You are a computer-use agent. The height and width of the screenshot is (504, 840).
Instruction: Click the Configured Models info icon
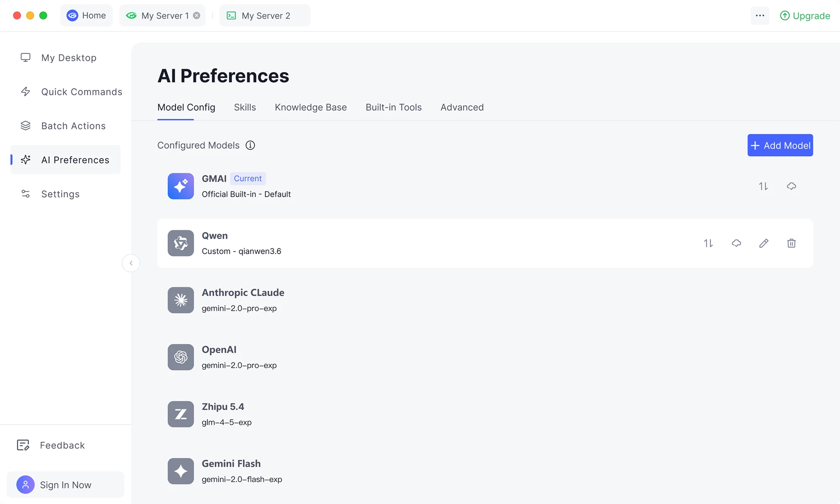(x=250, y=145)
